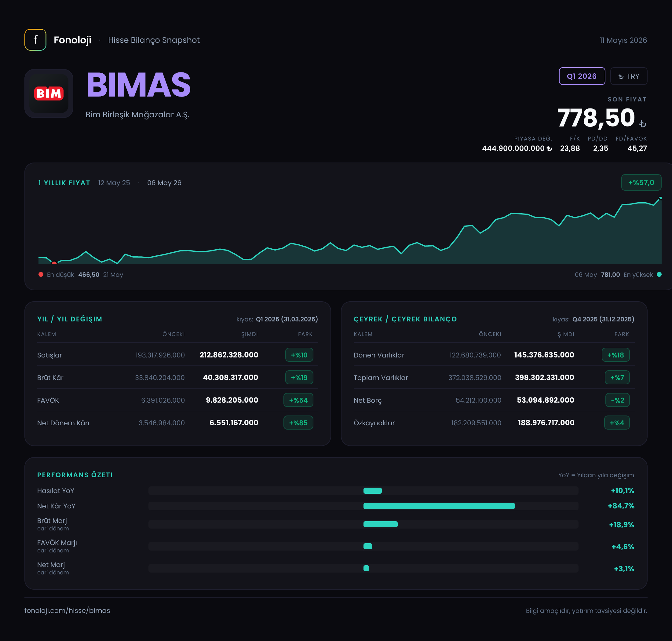Screen dimensions: 672x641
Task: Click the BIMAS ticker heading
Action: pos(138,85)
